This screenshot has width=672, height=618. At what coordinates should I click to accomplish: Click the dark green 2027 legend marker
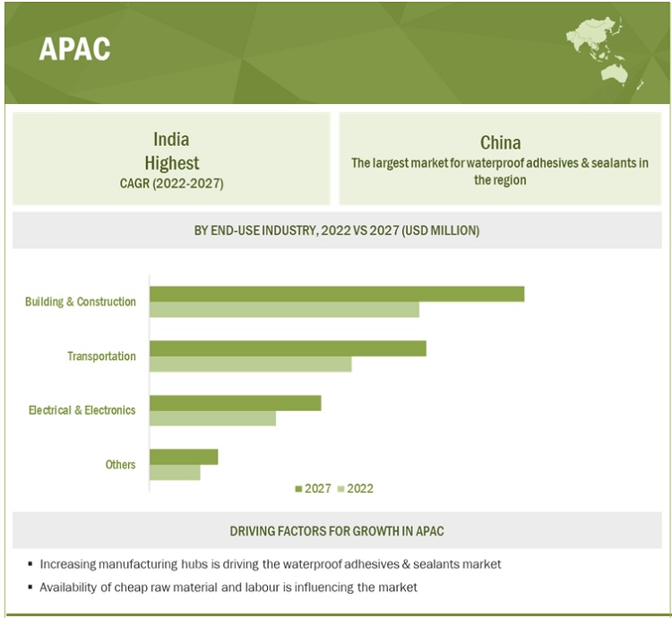coord(298,489)
